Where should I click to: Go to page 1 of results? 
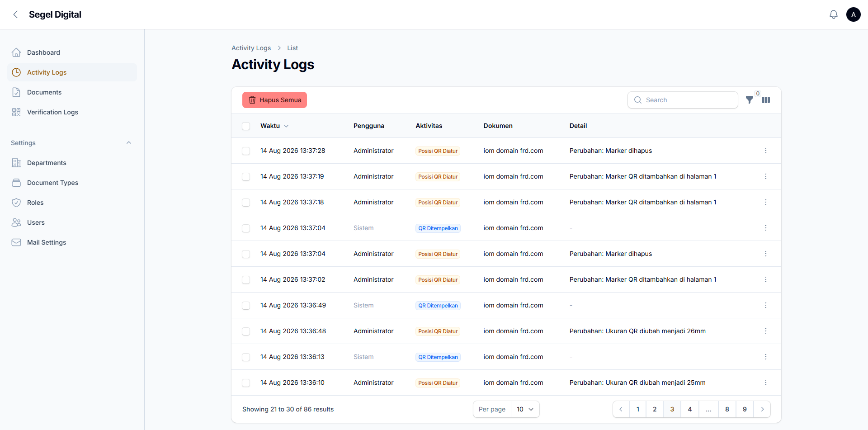[x=638, y=409]
